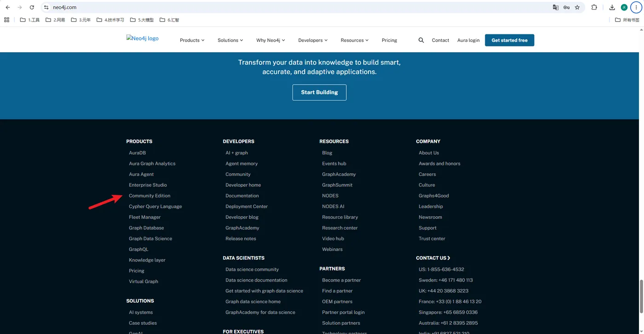Expand the Resources navigation menu
Image resolution: width=644 pixels, height=334 pixels.
[x=355, y=40]
